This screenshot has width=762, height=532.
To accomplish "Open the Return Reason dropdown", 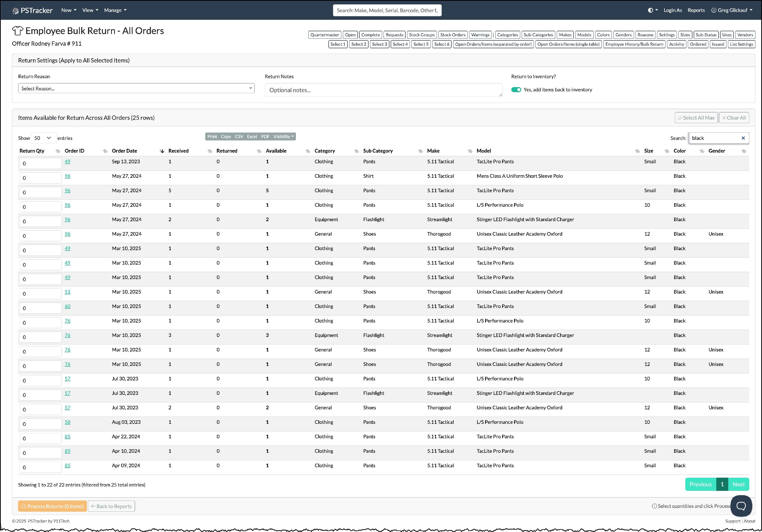I will [136, 88].
